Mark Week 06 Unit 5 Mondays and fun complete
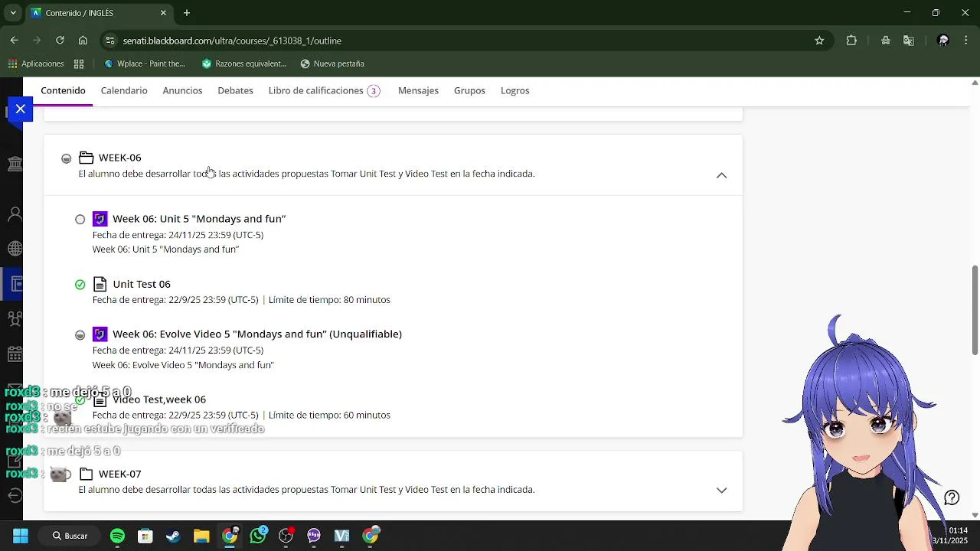This screenshot has height=551, width=980. pos(80,220)
